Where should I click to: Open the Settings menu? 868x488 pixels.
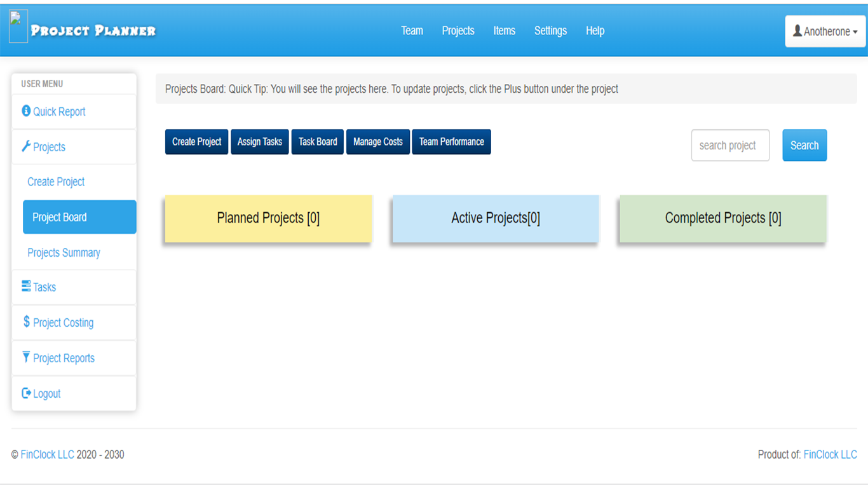[x=550, y=30]
